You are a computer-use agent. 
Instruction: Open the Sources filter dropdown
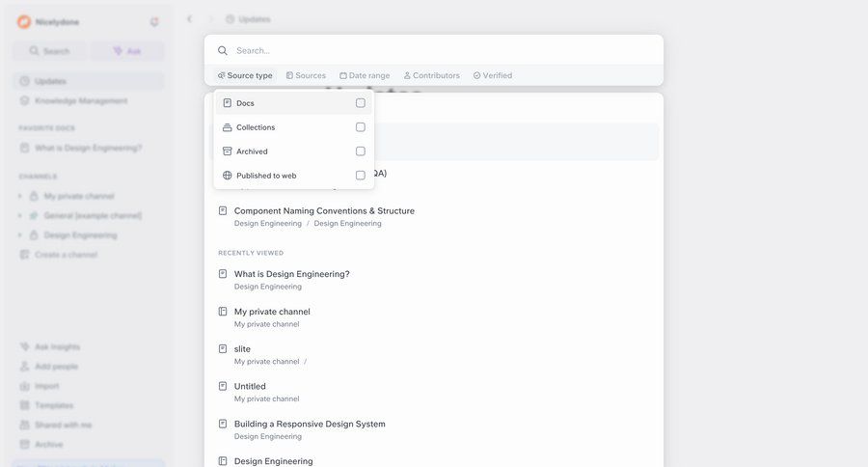click(x=306, y=75)
